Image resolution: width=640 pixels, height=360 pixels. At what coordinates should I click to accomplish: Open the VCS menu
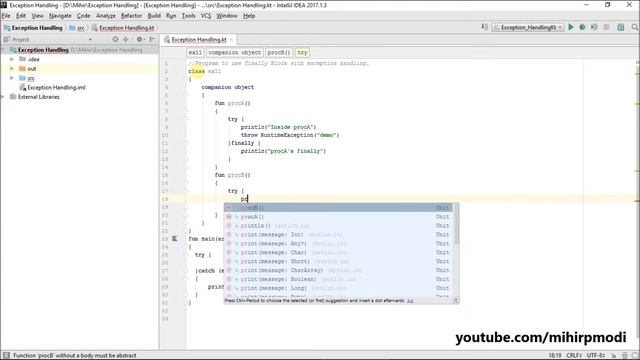pos(206,16)
